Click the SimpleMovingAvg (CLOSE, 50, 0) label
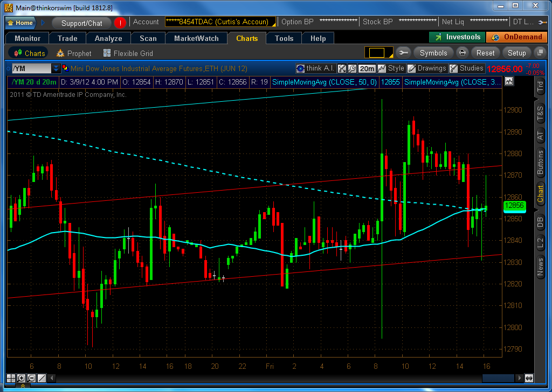This screenshot has height=392, width=552. [x=324, y=82]
